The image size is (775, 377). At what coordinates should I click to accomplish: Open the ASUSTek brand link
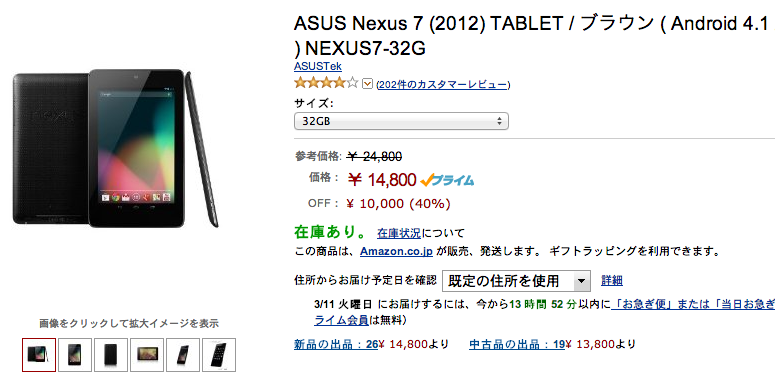[x=318, y=66]
